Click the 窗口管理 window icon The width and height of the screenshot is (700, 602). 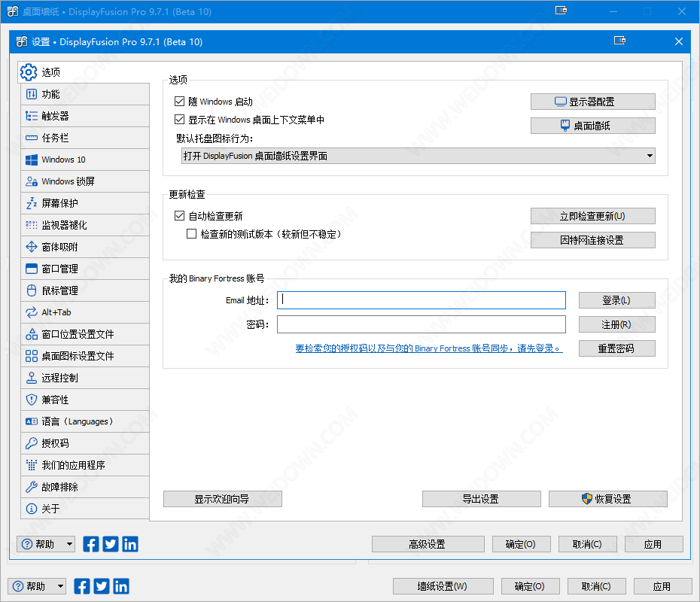32,269
